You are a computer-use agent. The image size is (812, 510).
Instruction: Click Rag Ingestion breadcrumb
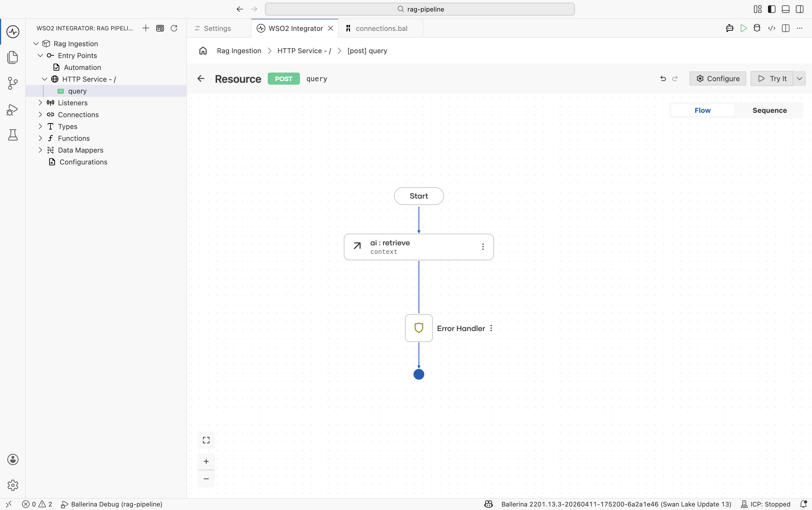239,51
